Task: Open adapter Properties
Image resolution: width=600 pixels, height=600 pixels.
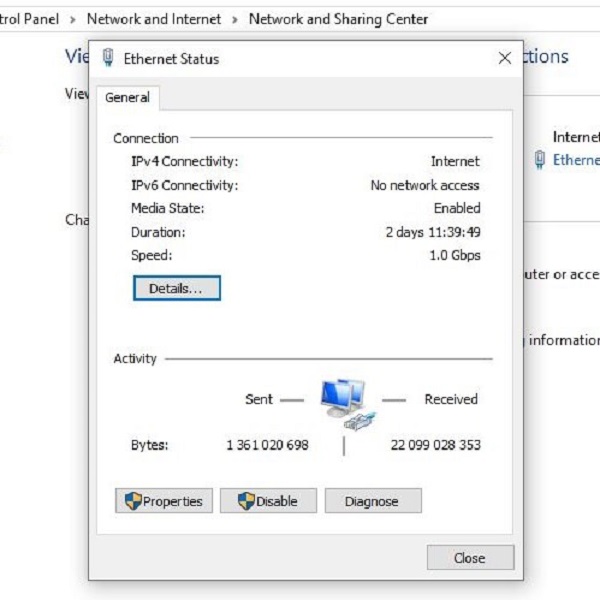Action: (x=164, y=501)
